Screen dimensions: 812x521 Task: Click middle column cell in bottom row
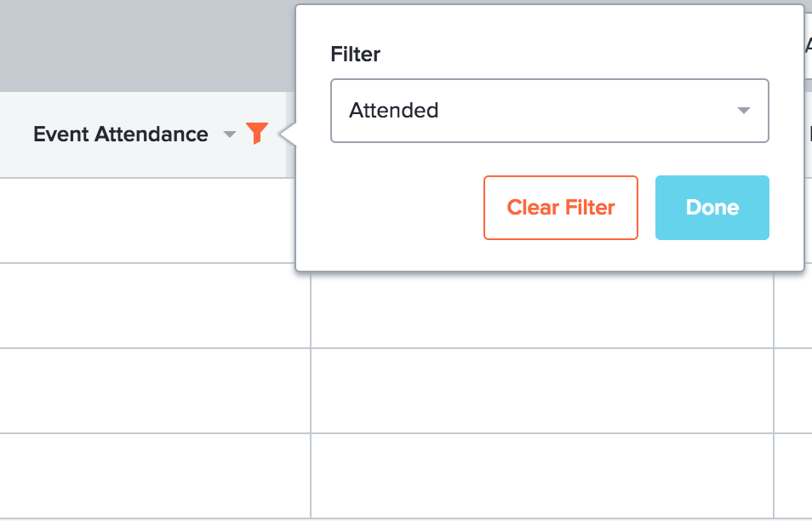[542, 475]
